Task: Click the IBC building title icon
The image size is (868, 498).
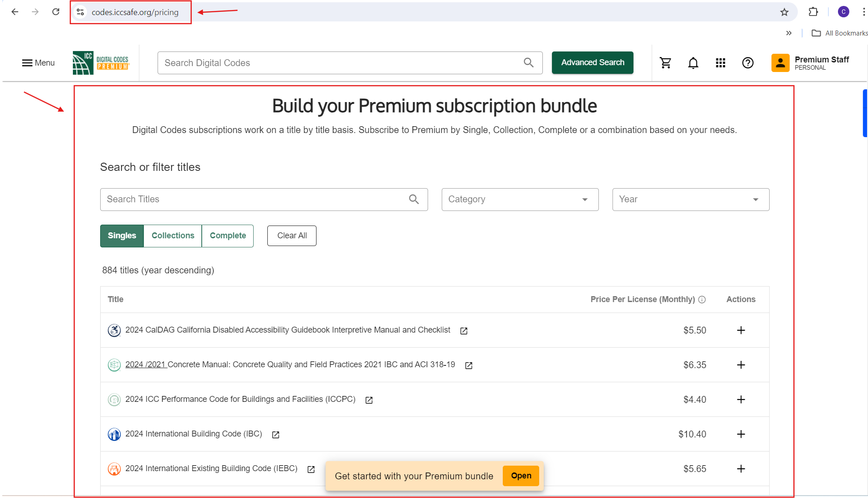Action: point(114,434)
